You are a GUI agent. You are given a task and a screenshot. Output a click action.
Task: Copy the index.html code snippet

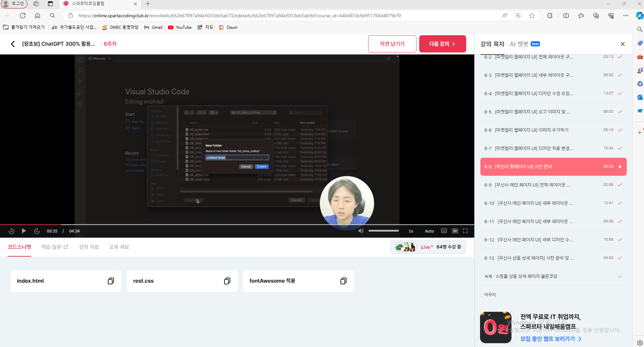[x=111, y=281]
